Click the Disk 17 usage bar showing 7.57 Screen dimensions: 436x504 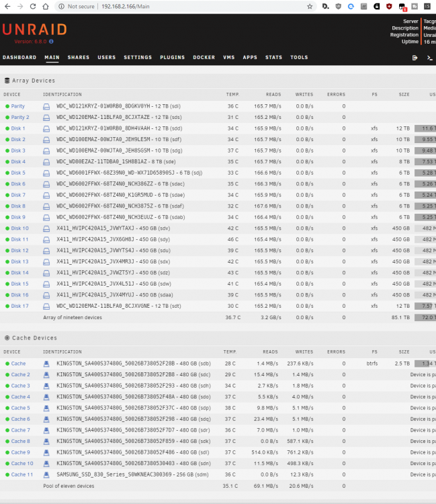(x=425, y=306)
